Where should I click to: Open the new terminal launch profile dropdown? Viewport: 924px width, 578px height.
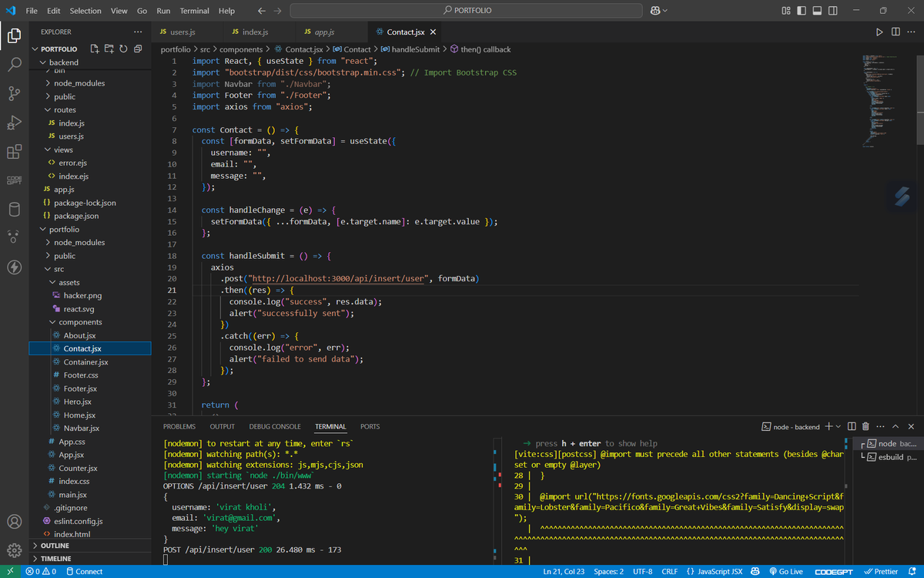click(x=839, y=426)
